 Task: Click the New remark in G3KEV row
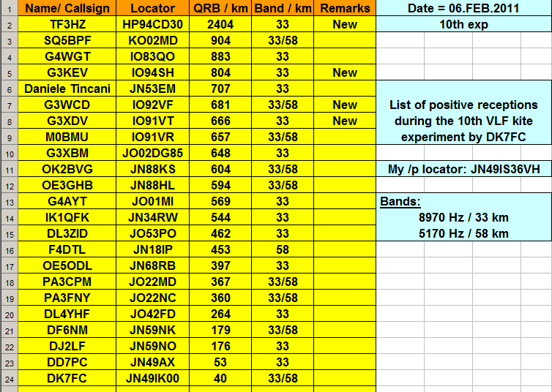click(345, 72)
